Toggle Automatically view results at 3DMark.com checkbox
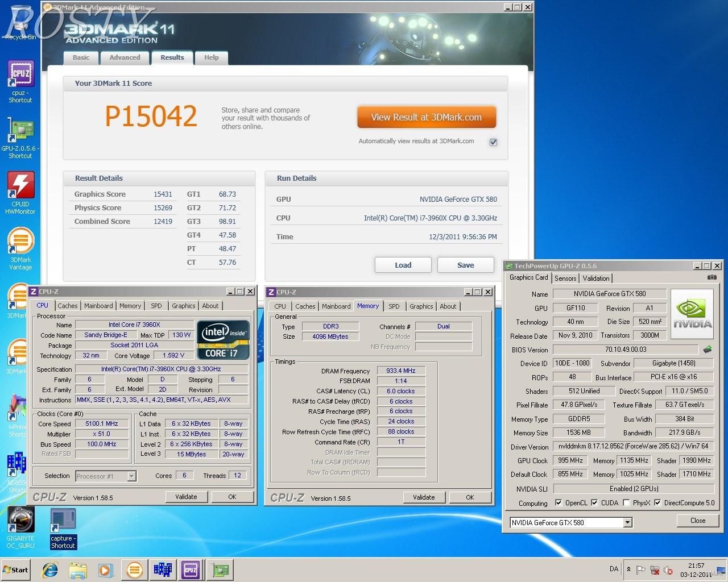 [493, 142]
